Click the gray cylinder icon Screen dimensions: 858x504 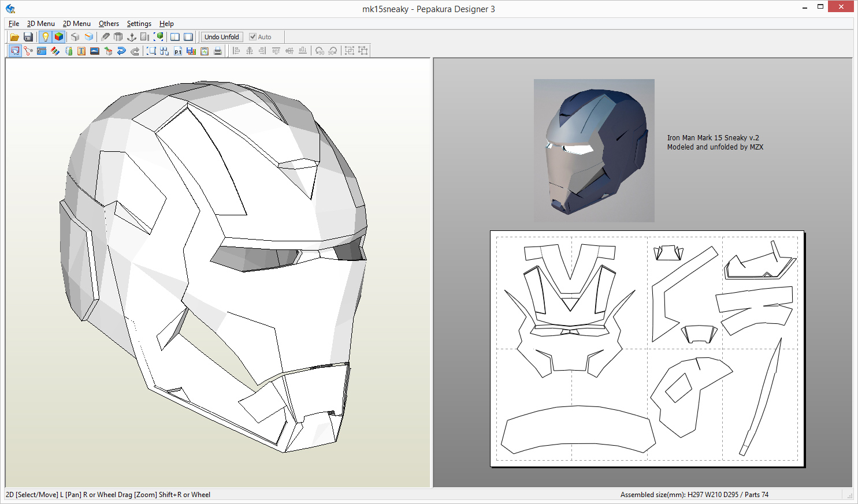point(118,37)
